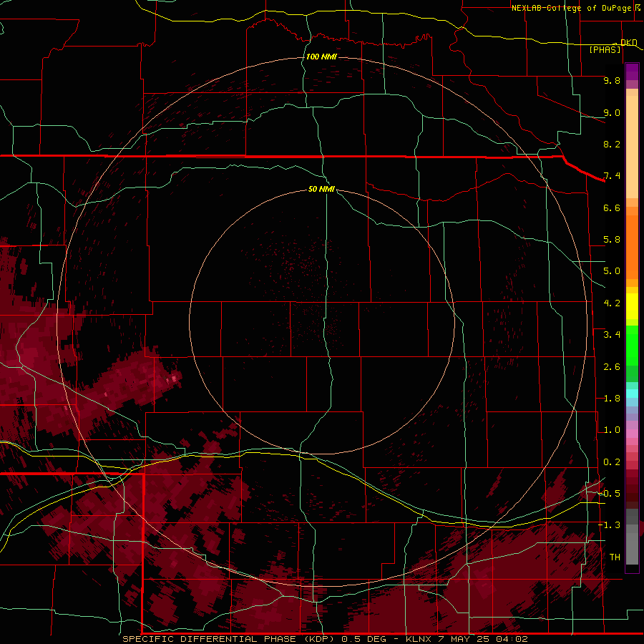Click the 9.8 value on the scale

coord(612,80)
